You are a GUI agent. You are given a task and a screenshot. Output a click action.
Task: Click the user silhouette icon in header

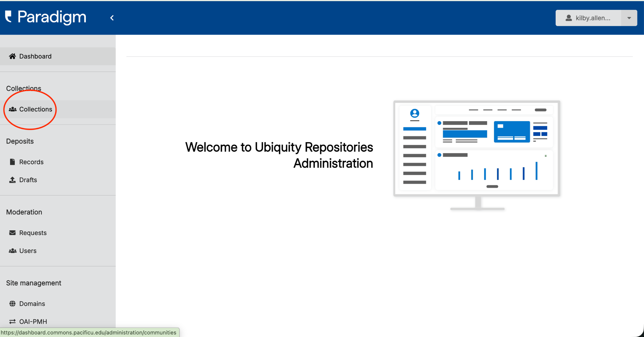(569, 18)
